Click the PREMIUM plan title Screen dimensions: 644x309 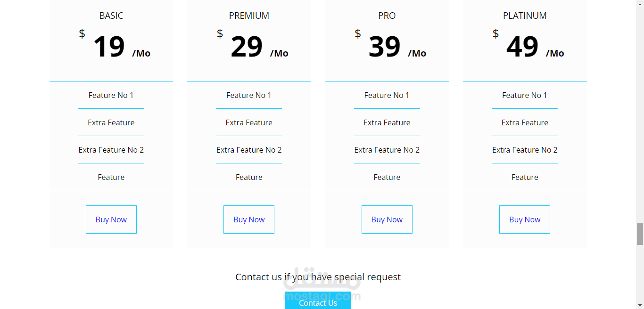pos(249,16)
